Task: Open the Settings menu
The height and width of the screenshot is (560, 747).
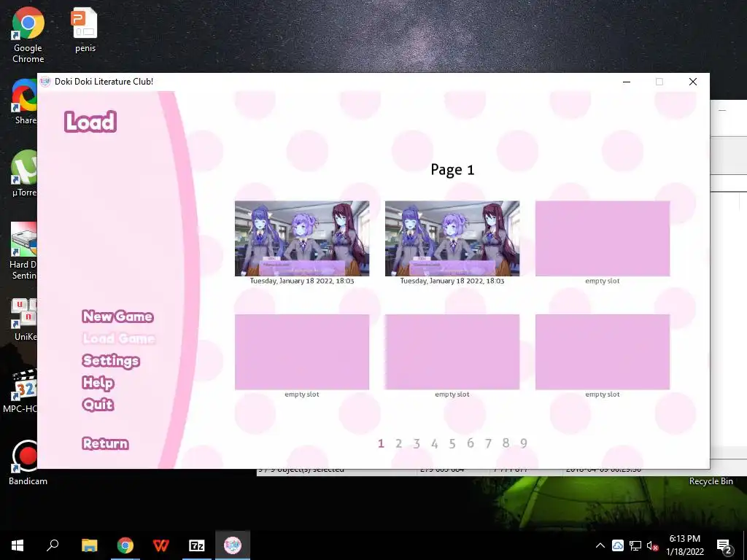Action: tap(111, 360)
